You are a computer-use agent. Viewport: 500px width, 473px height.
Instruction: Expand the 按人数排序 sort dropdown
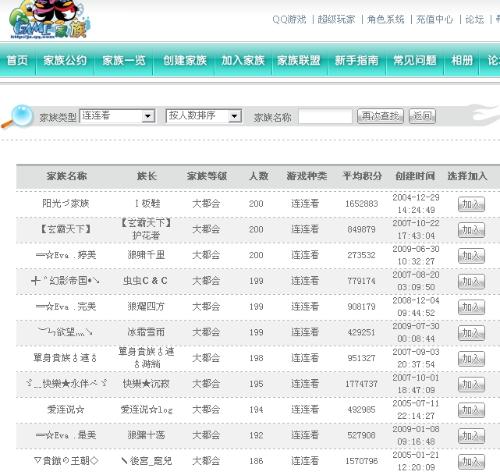(204, 116)
